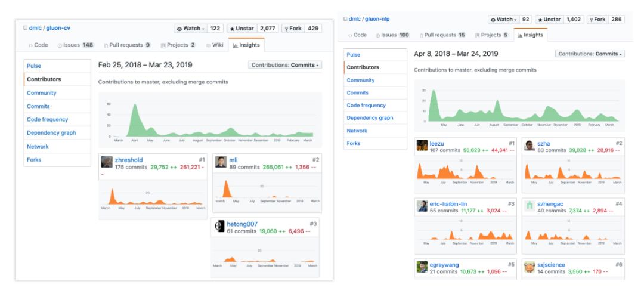644x300 pixels.
Task: Open Code frequency in gluon-nlp sidebar
Action: point(375,105)
